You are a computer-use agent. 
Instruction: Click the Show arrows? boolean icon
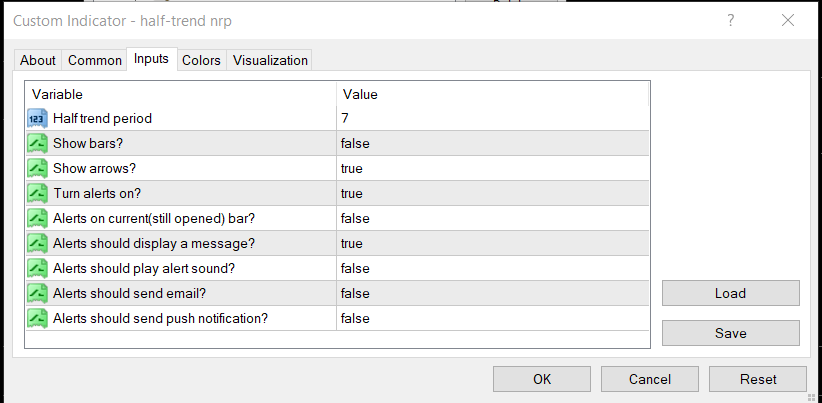pos(38,169)
